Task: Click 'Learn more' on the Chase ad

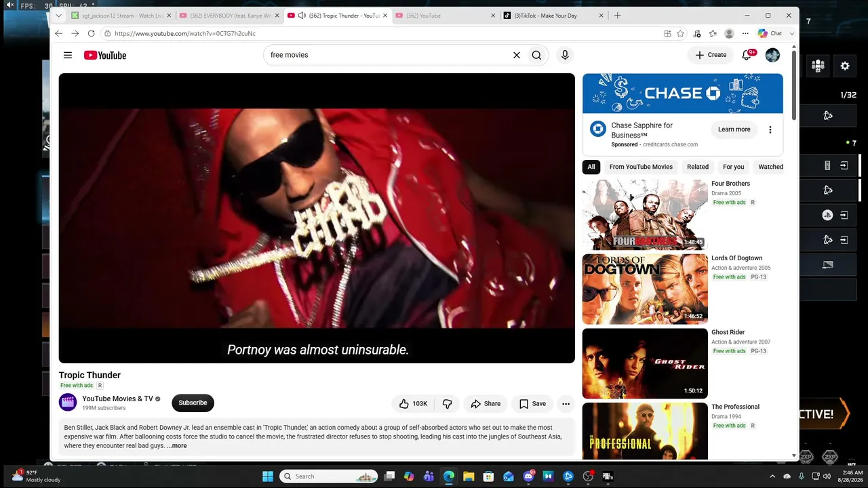Action: pyautogui.click(x=734, y=129)
